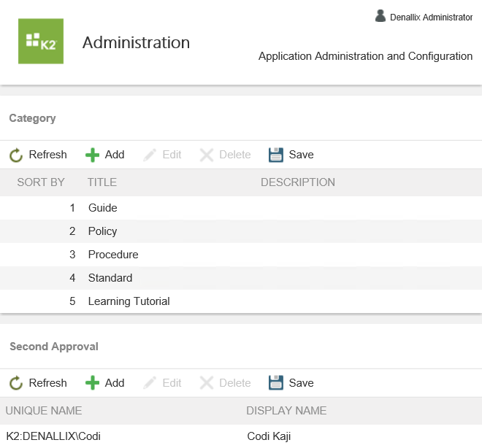Viewport: 482px width, 448px height.
Task: Click the DESCRIPTION column header
Action: coord(298,182)
